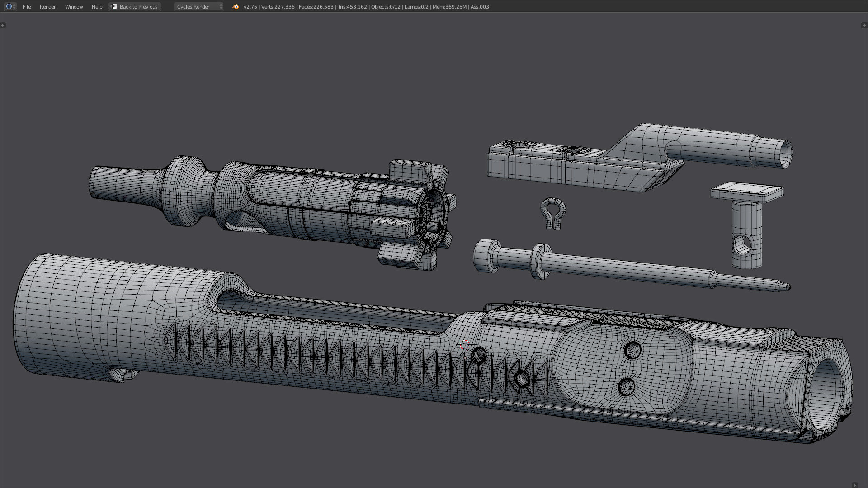Click the bottom-right area split corner widget
Image resolution: width=868 pixels, height=488 pixels.
[x=854, y=485]
